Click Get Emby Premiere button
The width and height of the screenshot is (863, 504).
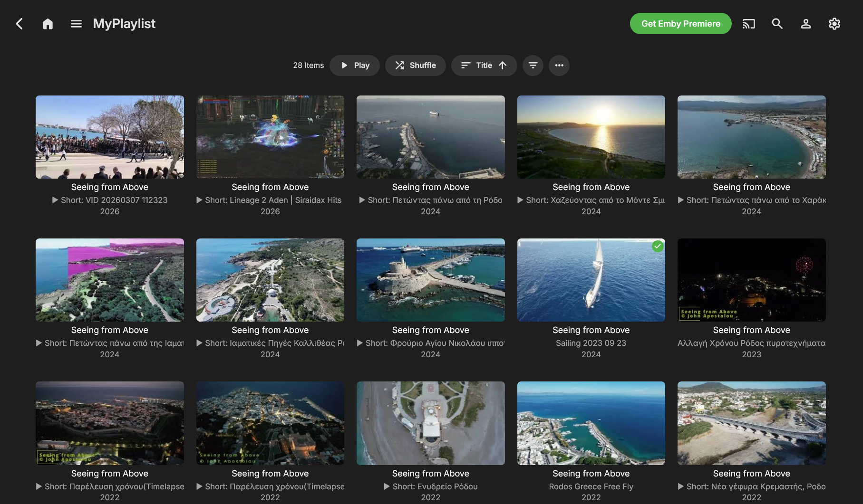[x=680, y=24]
